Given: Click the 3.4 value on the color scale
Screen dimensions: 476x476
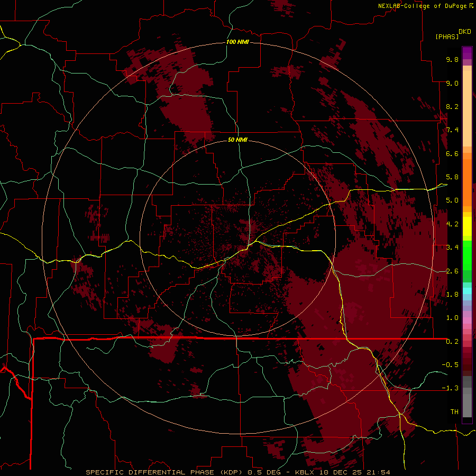Looking at the screenshot, I should point(452,248).
